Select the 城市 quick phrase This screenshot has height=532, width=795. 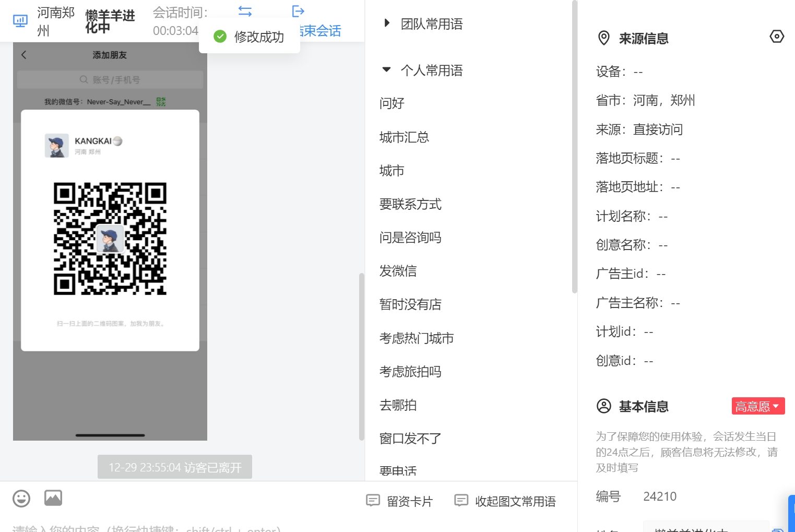click(392, 171)
